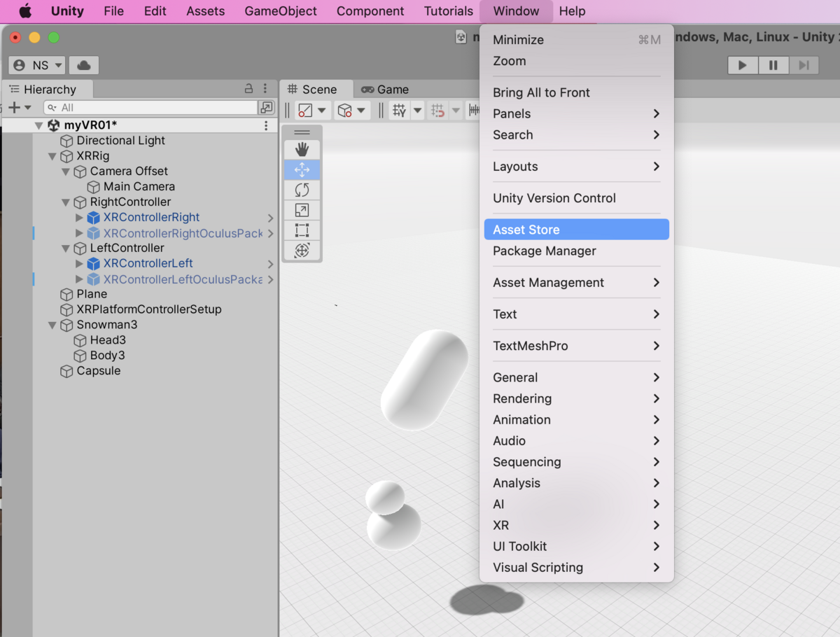
Task: Click the snowman head sphere in Scene
Action: click(x=385, y=496)
